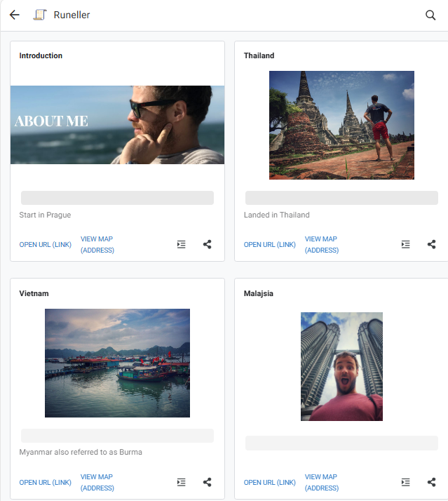
Task: Open URL link on Introduction card
Action: [x=46, y=245]
